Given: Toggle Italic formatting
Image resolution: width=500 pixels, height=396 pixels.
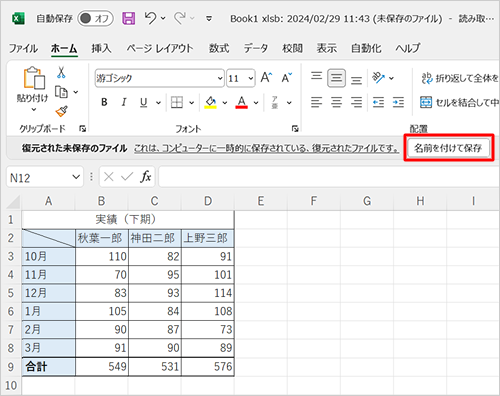Looking at the screenshot, I should (x=124, y=102).
